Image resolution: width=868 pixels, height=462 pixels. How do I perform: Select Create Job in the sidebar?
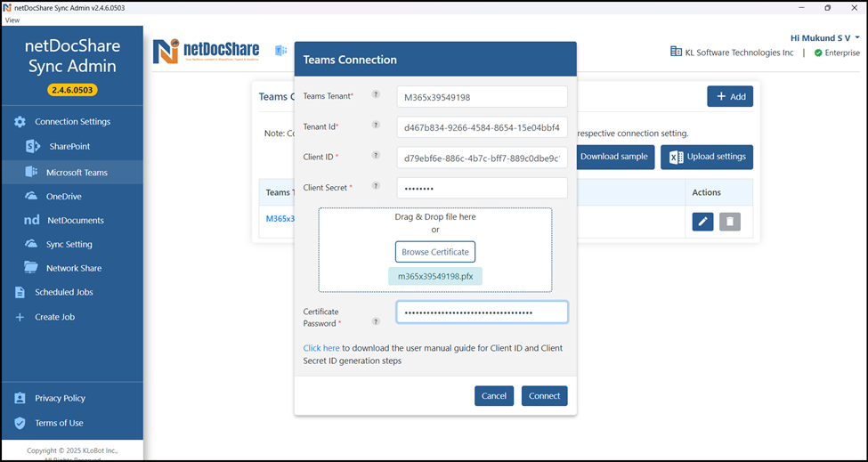72,317
